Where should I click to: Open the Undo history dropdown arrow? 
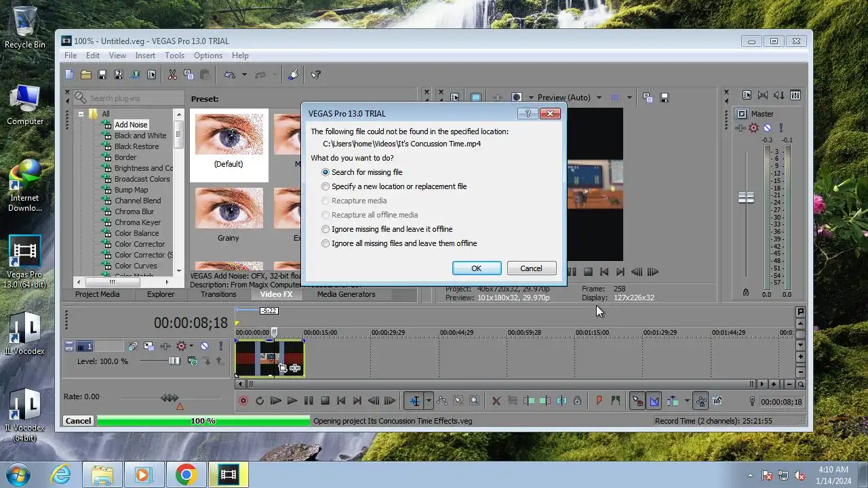click(244, 75)
